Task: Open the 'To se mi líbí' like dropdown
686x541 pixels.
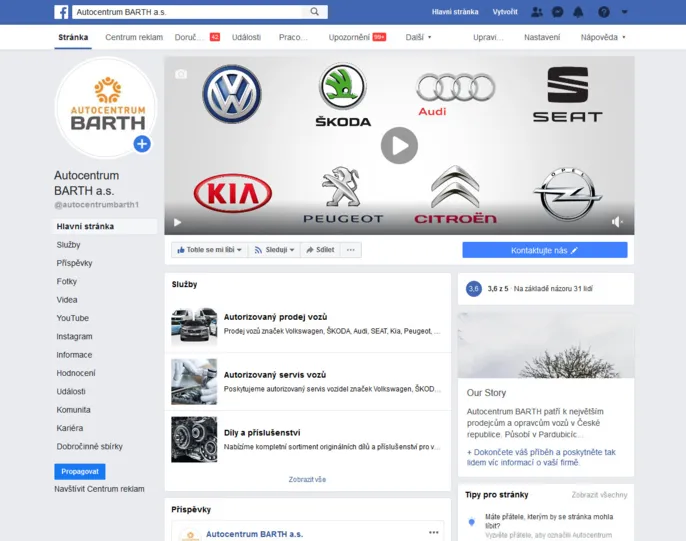Action: (x=210, y=250)
